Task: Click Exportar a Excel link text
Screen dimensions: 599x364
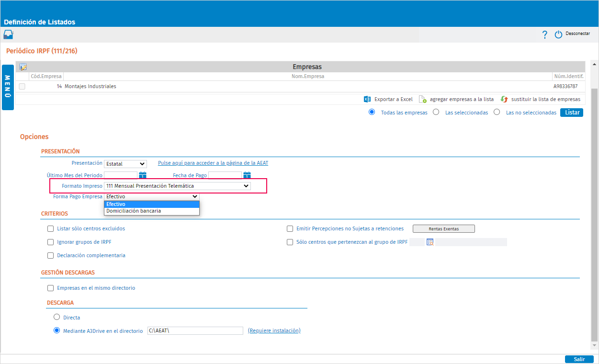Action: [x=393, y=99]
